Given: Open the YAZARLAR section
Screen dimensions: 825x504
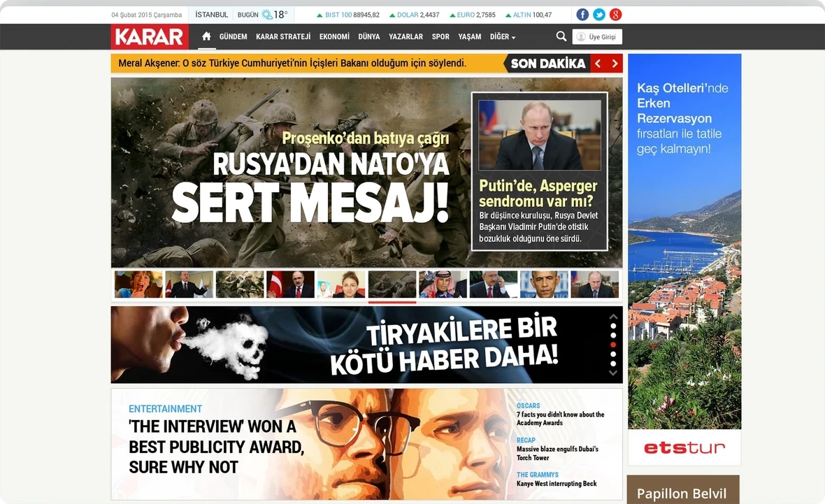Looking at the screenshot, I should 406,37.
